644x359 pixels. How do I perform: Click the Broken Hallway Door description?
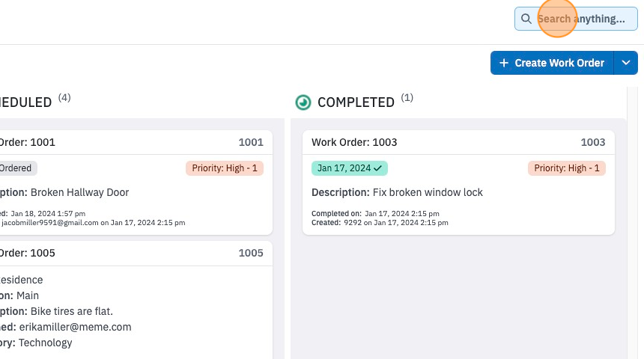click(x=79, y=192)
